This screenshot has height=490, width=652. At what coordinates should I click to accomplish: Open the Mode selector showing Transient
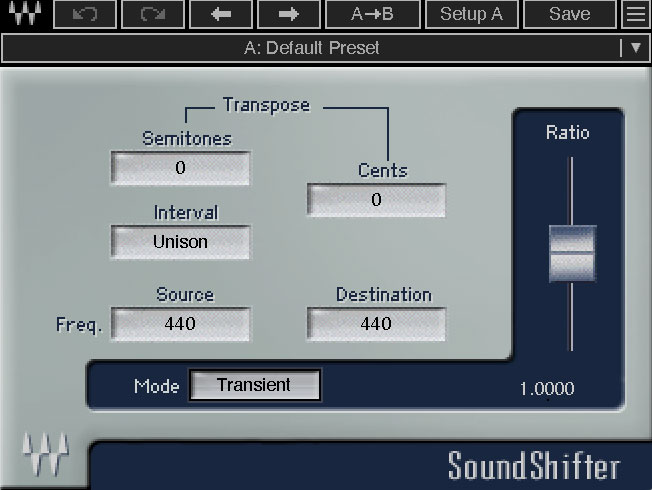(x=255, y=385)
